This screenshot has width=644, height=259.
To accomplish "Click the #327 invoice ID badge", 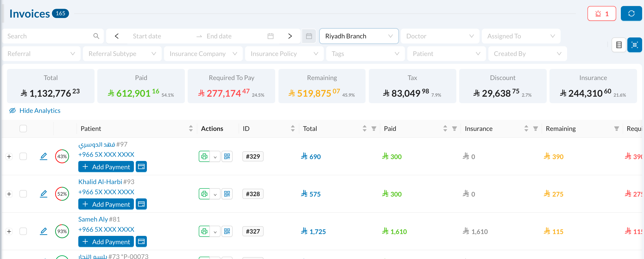I will [253, 231].
